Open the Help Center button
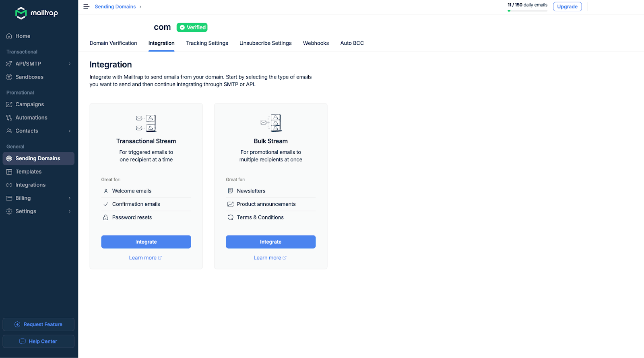 pos(39,341)
